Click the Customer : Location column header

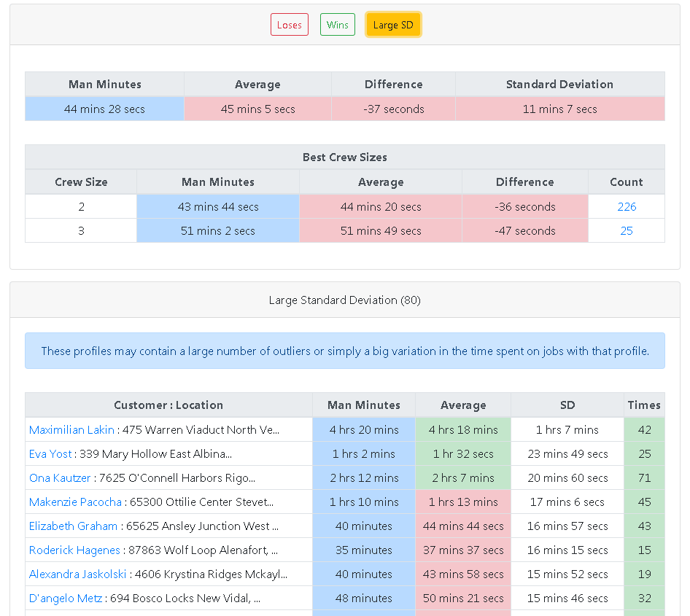click(168, 405)
